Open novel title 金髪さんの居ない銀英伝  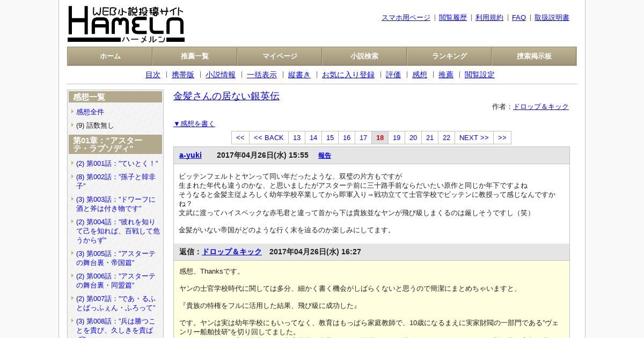(226, 96)
